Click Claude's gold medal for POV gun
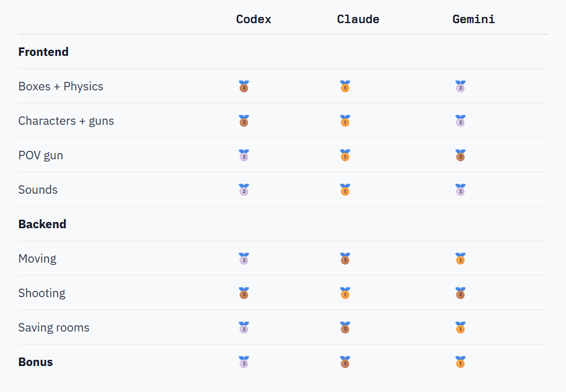This screenshot has width=566, height=392. click(x=345, y=155)
